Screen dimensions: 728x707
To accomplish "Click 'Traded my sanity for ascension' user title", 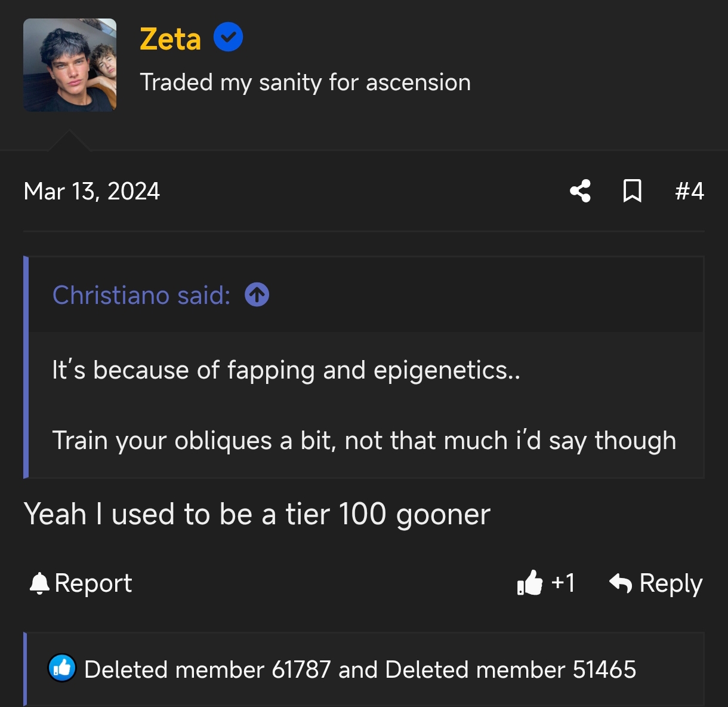I will tap(305, 82).
